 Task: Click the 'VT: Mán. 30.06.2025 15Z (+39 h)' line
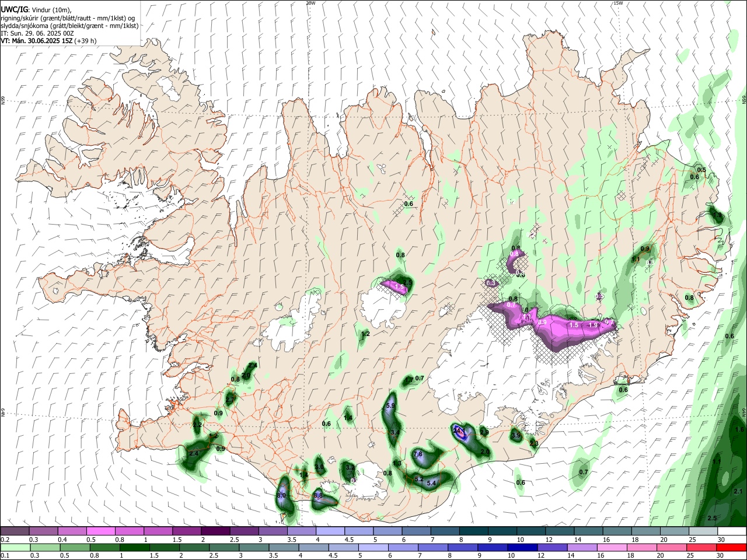pyautogui.click(x=49, y=41)
